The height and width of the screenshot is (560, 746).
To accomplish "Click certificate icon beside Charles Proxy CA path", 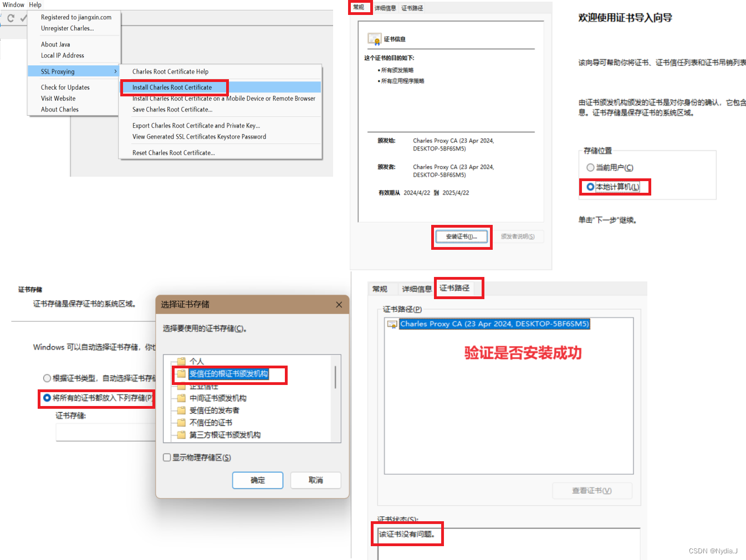I will pos(392,324).
